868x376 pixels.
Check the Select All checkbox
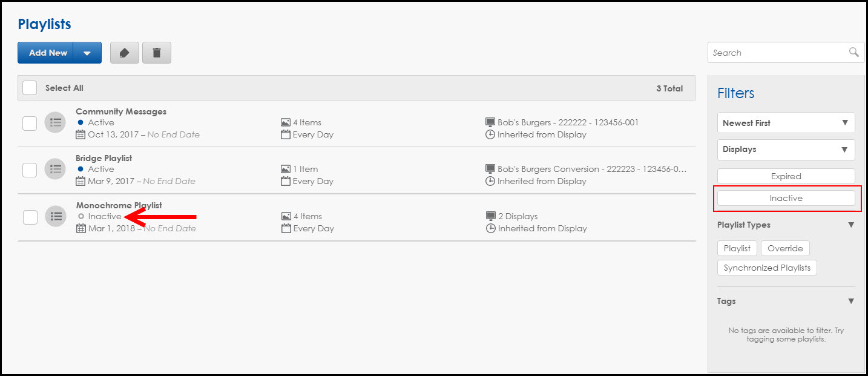point(30,88)
